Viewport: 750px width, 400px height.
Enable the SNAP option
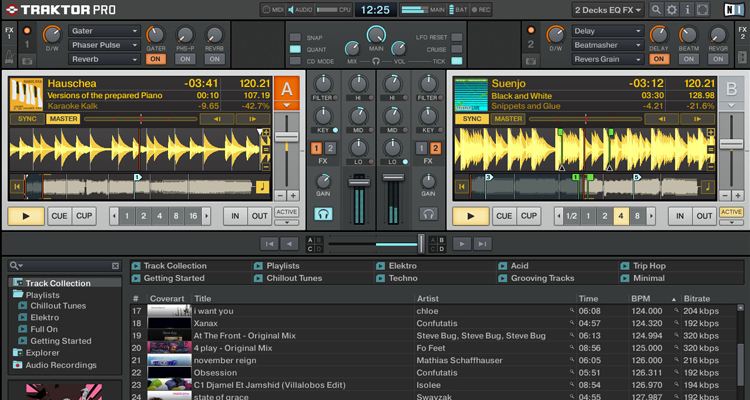click(x=296, y=37)
